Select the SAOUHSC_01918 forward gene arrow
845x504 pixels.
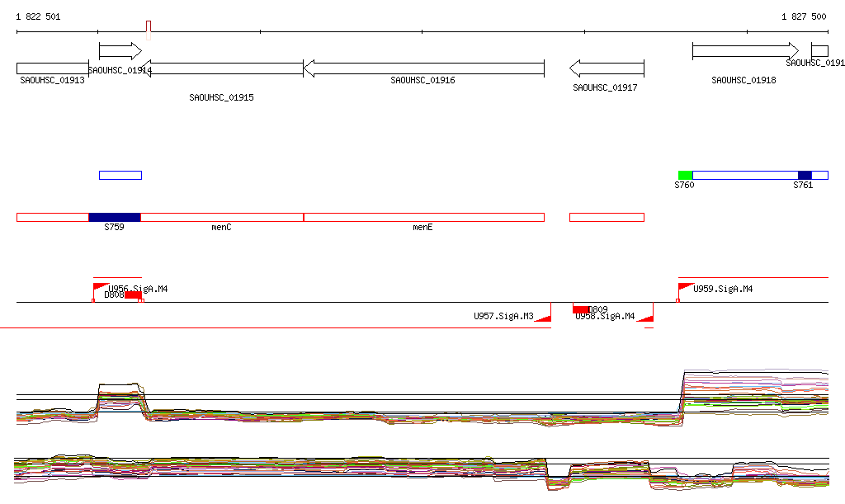pos(745,51)
